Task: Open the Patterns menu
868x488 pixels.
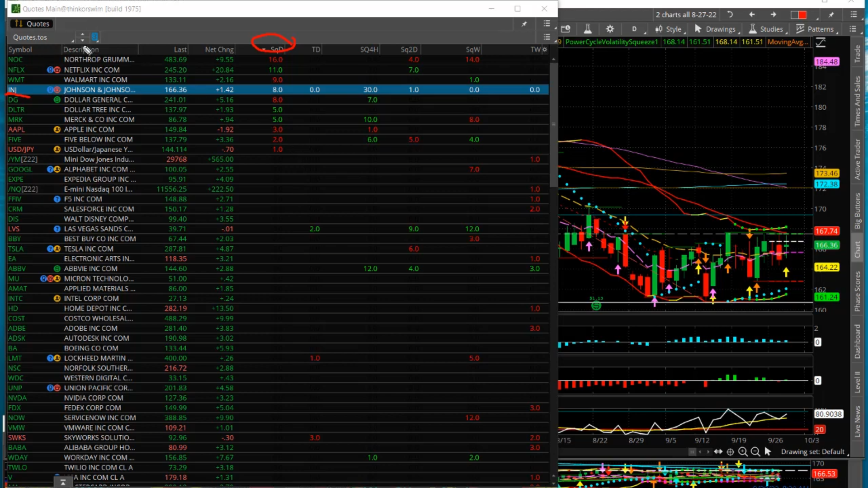Action: pyautogui.click(x=816, y=29)
